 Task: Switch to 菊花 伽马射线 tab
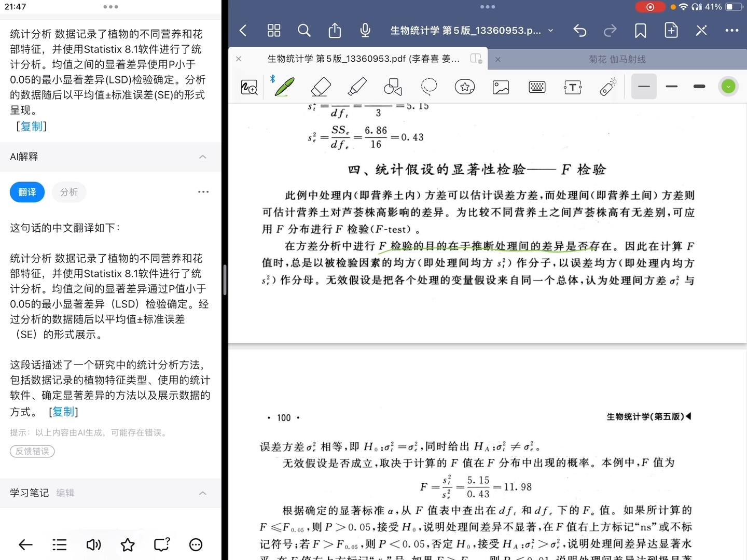(x=617, y=60)
